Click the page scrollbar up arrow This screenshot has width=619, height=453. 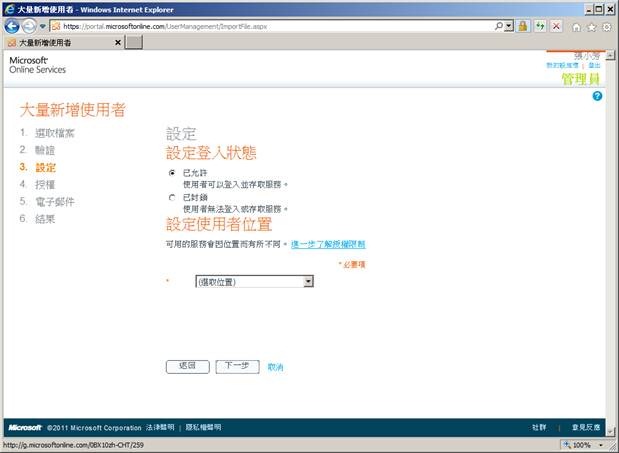[x=610, y=55]
